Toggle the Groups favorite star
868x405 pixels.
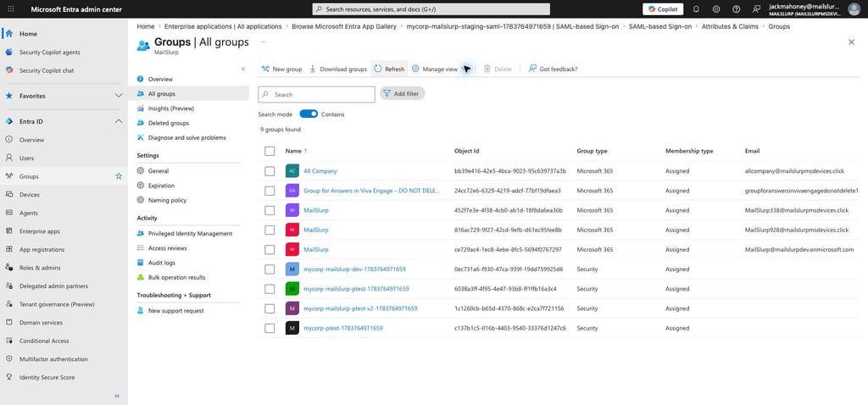tap(119, 176)
